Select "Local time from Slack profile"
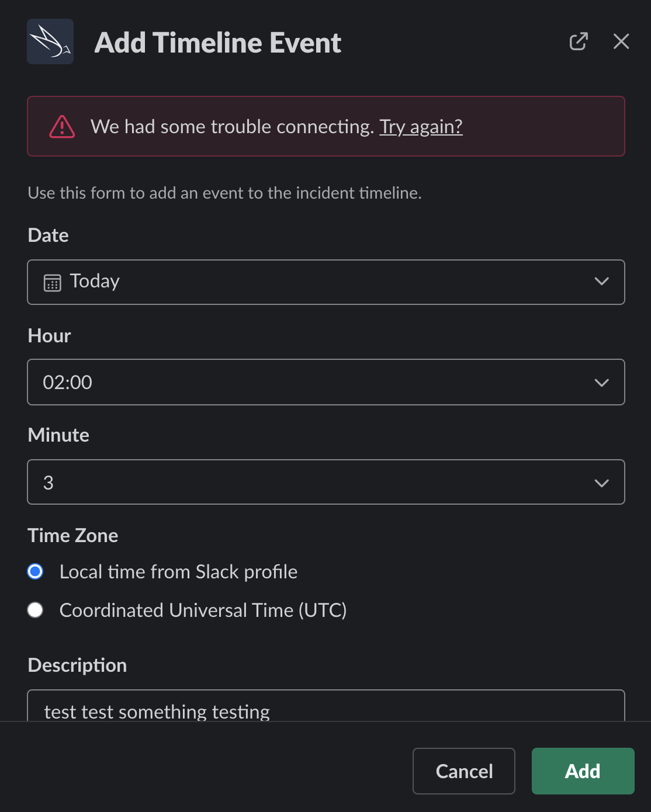This screenshot has width=651, height=812. click(35, 571)
